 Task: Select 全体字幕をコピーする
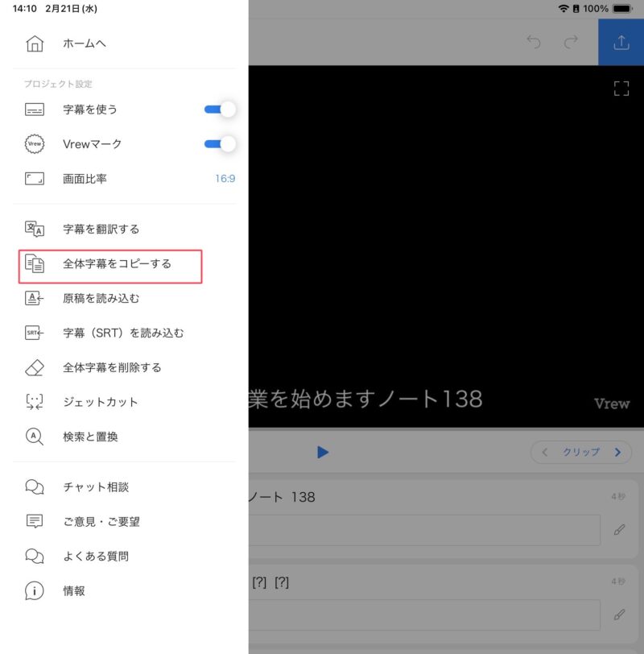[x=118, y=263]
